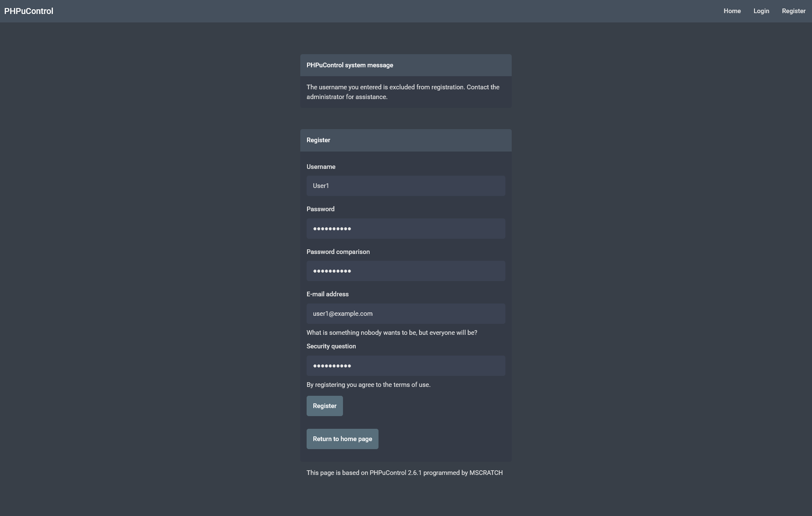The width and height of the screenshot is (812, 516).
Task: Click into the Password field
Action: 406,229
